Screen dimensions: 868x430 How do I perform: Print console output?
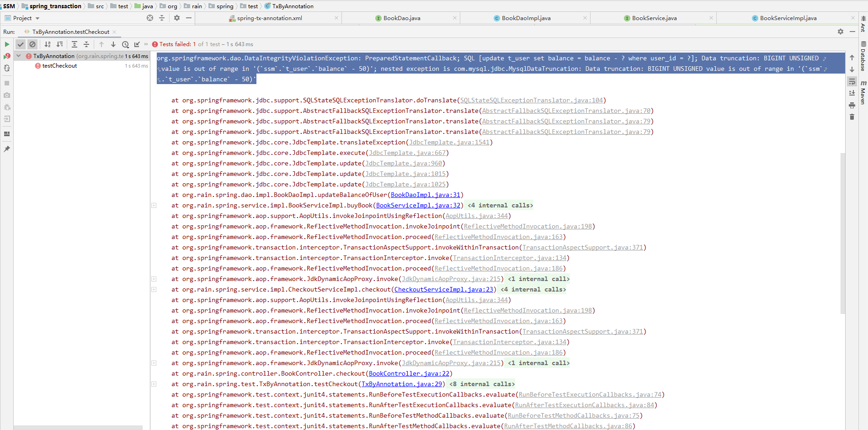[x=852, y=105]
